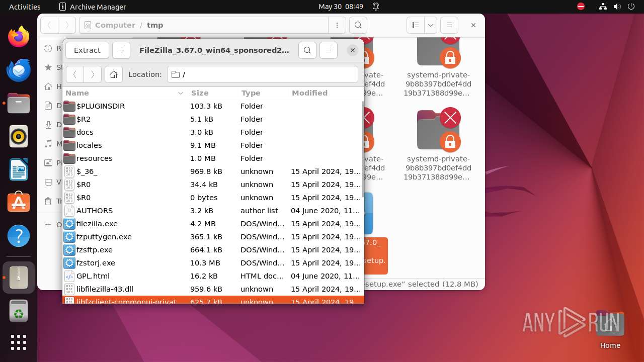Viewport: 644px width, 362px height.
Task: Open the clock and calendar panel
Action: (x=341, y=7)
